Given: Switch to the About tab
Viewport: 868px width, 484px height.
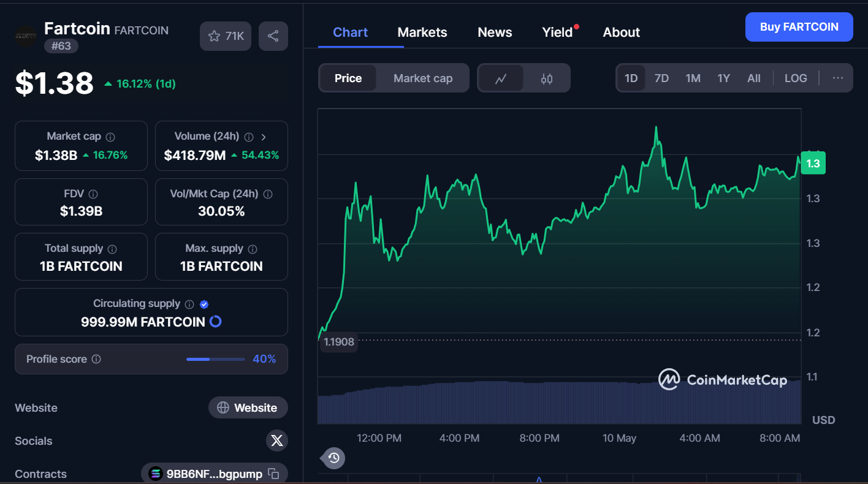Looking at the screenshot, I should coord(621,32).
